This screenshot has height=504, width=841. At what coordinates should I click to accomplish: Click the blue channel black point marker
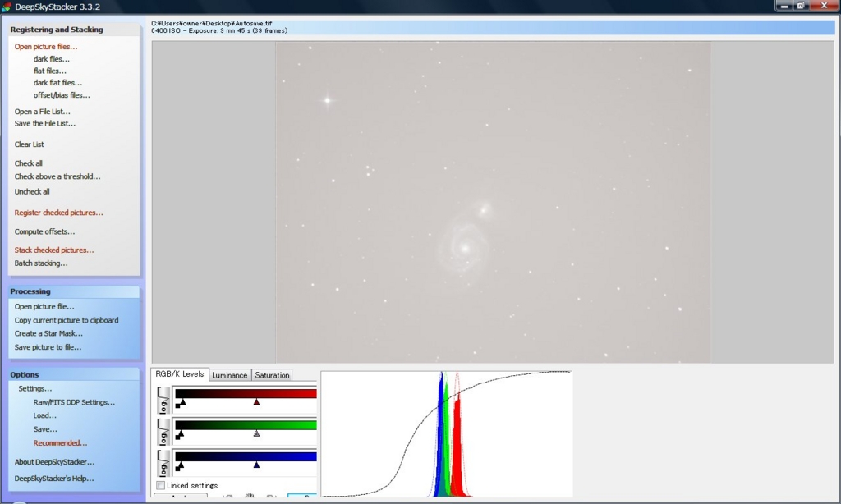click(x=181, y=466)
